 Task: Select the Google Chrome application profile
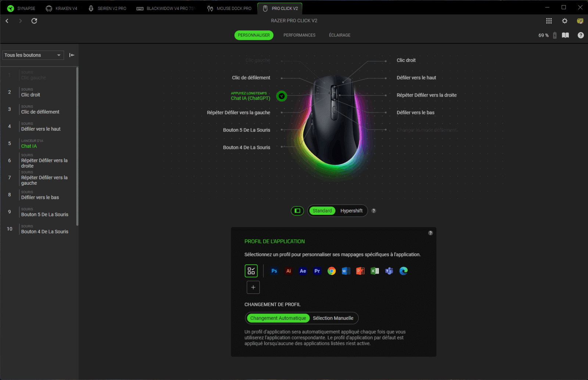pyautogui.click(x=331, y=271)
